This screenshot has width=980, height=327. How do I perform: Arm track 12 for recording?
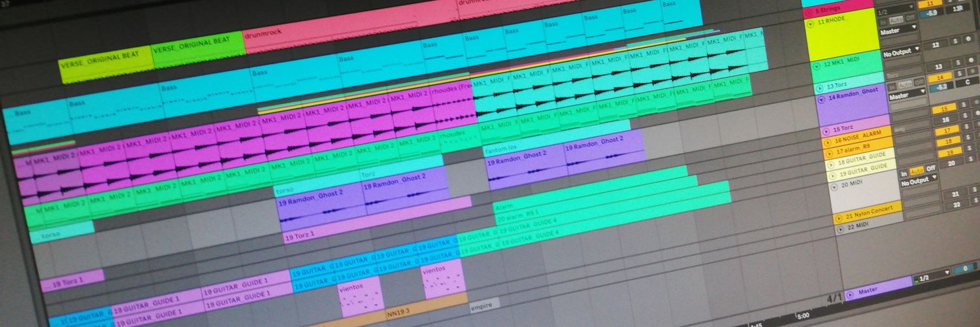tap(968, 39)
